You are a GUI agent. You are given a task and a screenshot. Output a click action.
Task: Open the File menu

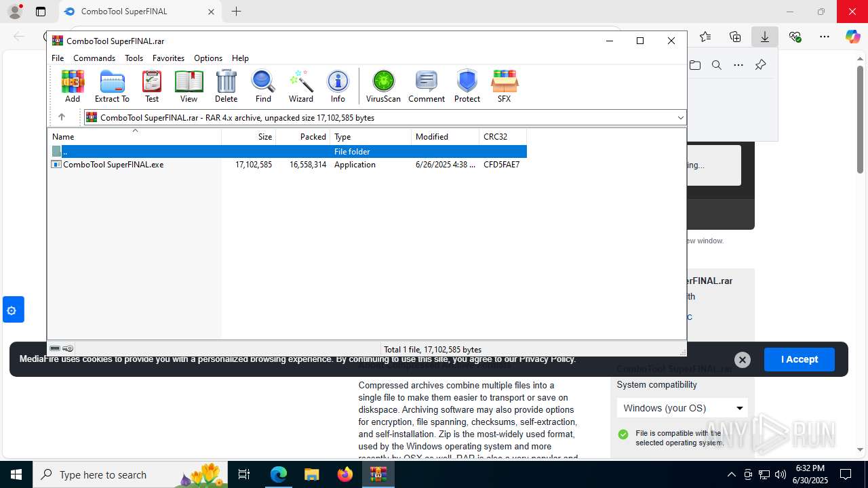point(58,58)
